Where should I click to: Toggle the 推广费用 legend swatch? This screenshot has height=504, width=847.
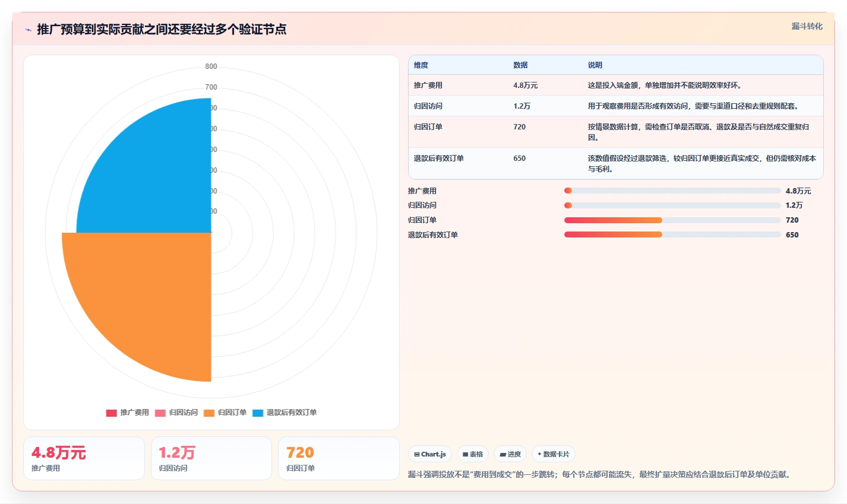(x=111, y=413)
